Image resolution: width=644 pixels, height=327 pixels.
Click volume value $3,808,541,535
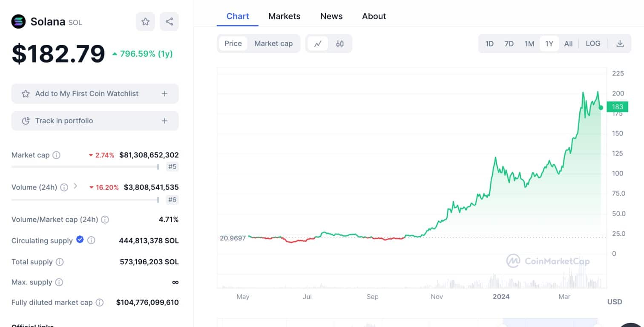(x=151, y=187)
